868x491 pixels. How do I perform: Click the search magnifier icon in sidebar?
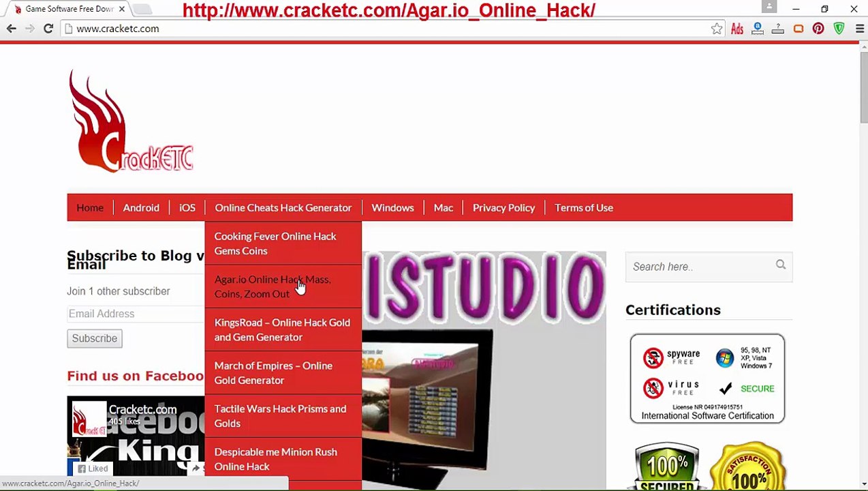click(x=781, y=265)
